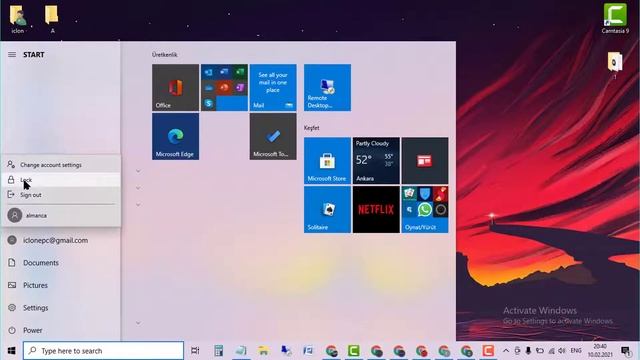Click the microphone tray icon

click(528, 351)
